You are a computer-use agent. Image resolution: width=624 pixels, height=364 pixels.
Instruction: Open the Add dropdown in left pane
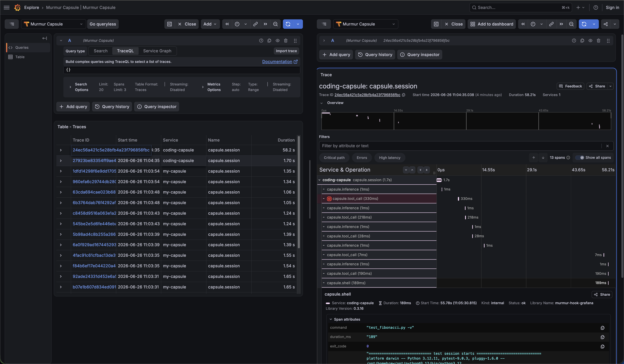click(210, 24)
